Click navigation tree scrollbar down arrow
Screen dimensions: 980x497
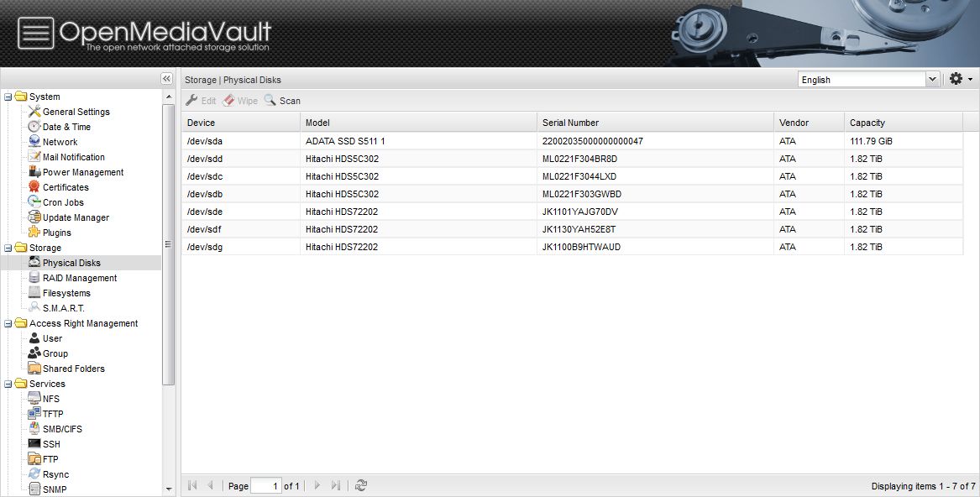click(x=169, y=489)
